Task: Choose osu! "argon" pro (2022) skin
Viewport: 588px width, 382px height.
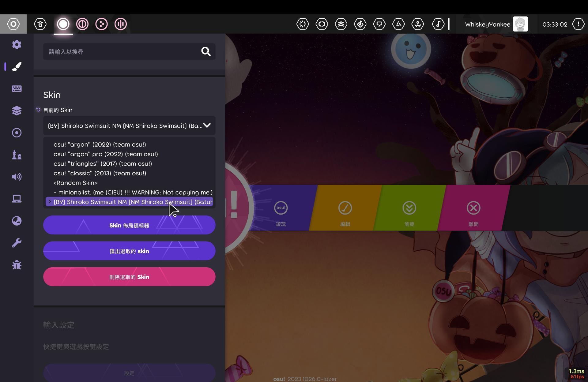Action: tap(106, 154)
